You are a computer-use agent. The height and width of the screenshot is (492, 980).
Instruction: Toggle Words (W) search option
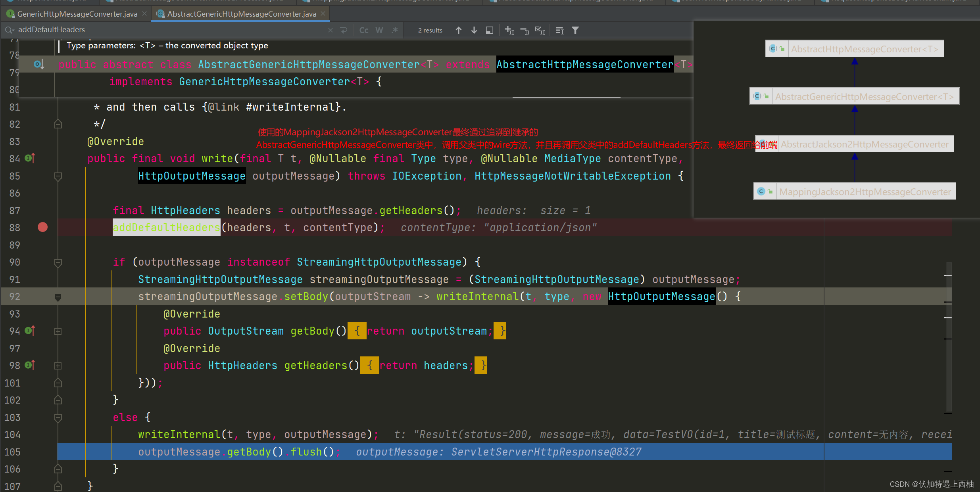[x=379, y=30]
